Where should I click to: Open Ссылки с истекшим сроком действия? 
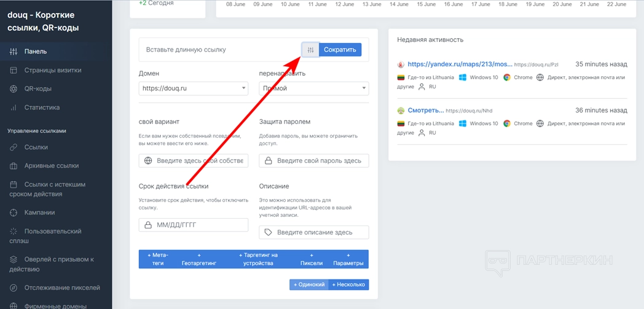pyautogui.click(x=56, y=189)
